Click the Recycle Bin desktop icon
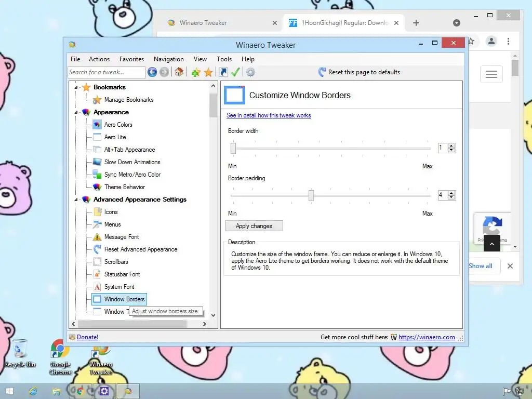Viewport: 532px width, 399px height. coord(20,353)
